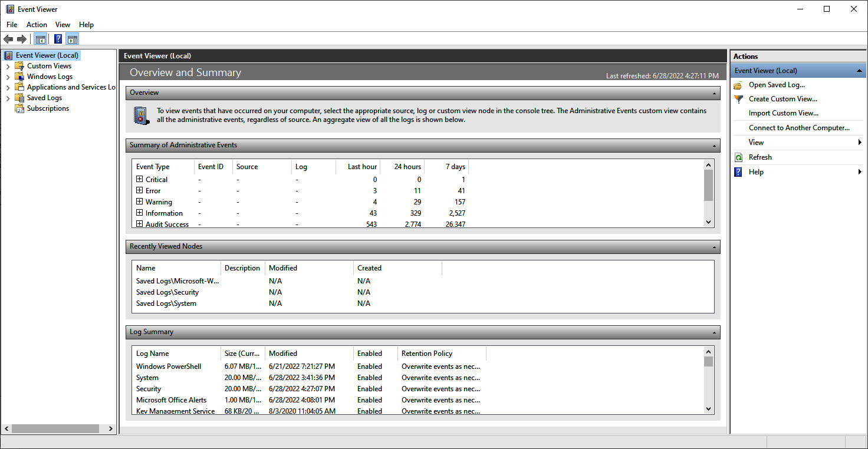Expand the Critical event type row
Viewport: 868px width, 449px height.
(140, 179)
